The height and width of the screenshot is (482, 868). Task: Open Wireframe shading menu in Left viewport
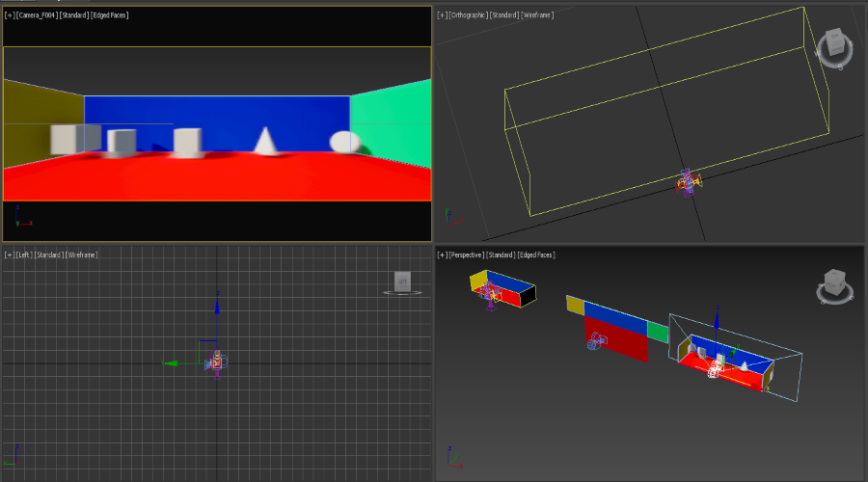click(x=81, y=255)
